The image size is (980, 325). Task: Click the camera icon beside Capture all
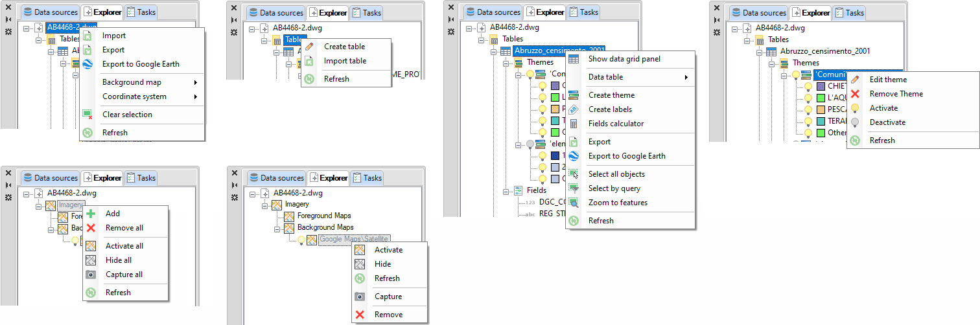point(91,275)
